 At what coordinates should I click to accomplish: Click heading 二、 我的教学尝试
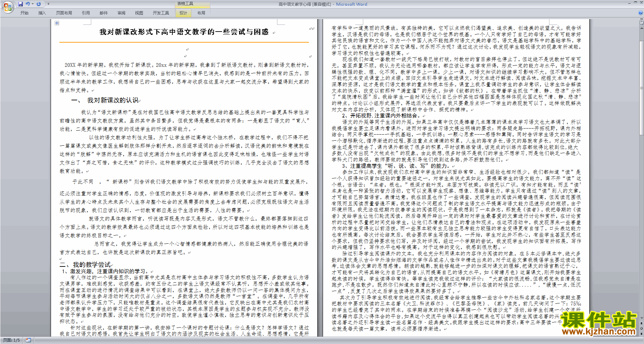click(x=85, y=264)
